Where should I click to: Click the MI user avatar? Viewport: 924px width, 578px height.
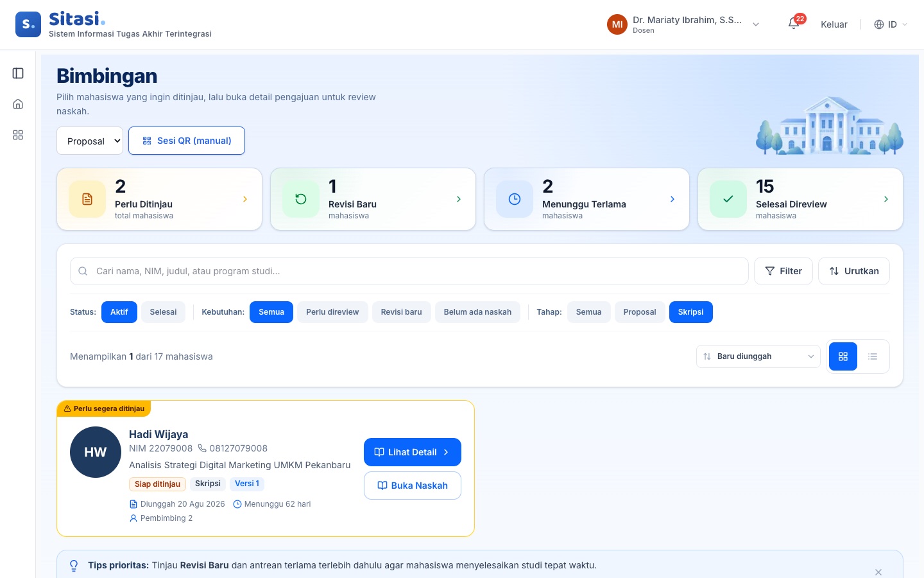coord(617,24)
